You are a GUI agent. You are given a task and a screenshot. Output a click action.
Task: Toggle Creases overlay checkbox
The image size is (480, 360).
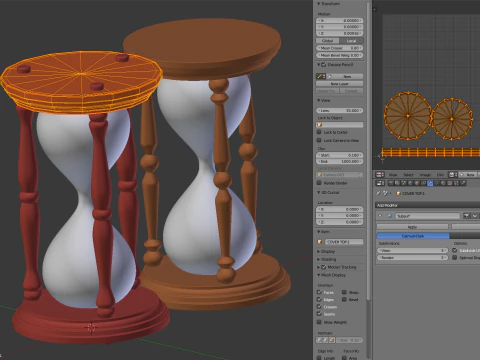click(x=319, y=307)
